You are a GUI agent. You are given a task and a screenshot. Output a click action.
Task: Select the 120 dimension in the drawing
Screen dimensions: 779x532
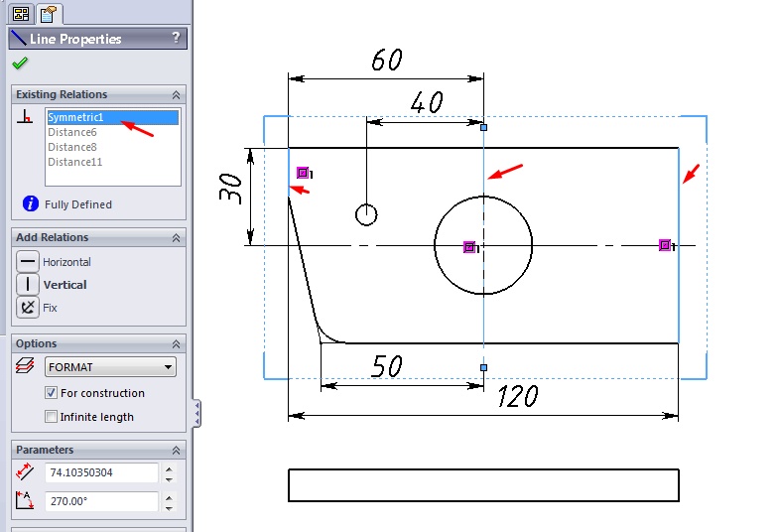tap(518, 396)
